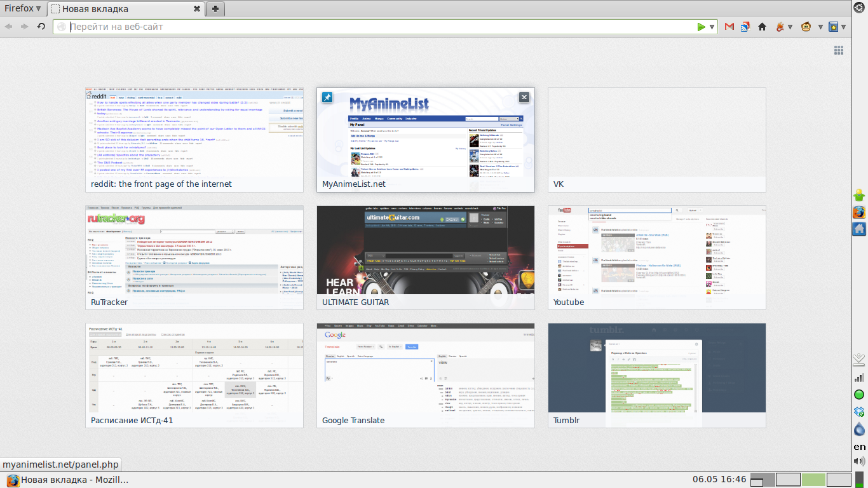Click the Ubuntu logo in top corner
This screenshot has height=488, width=868.
coord(860,7)
